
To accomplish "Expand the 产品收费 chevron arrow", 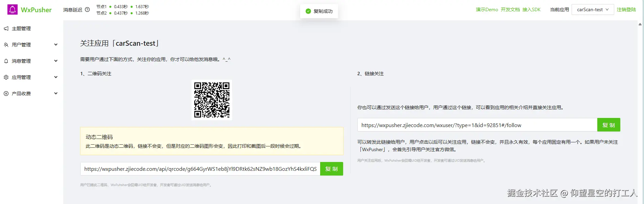I will click(56, 94).
